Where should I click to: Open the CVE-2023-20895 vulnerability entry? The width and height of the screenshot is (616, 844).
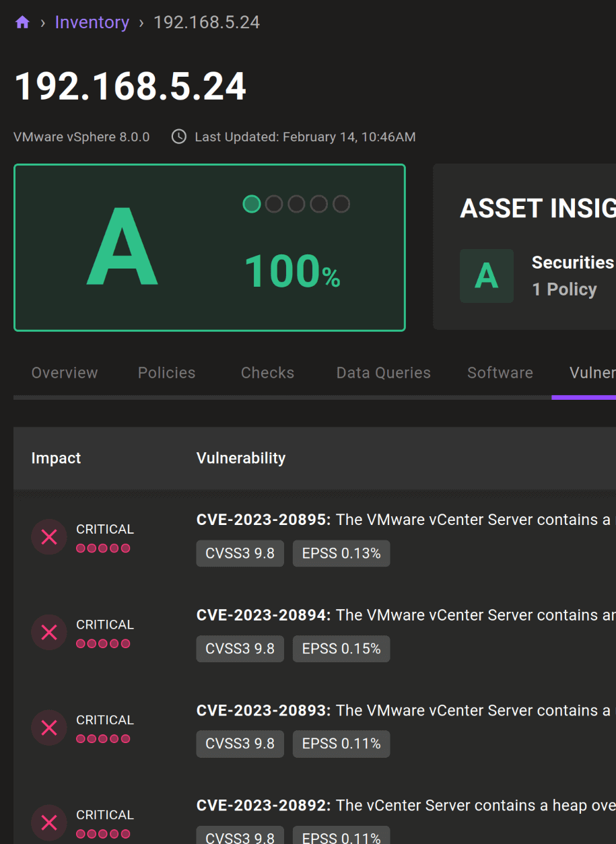263,519
